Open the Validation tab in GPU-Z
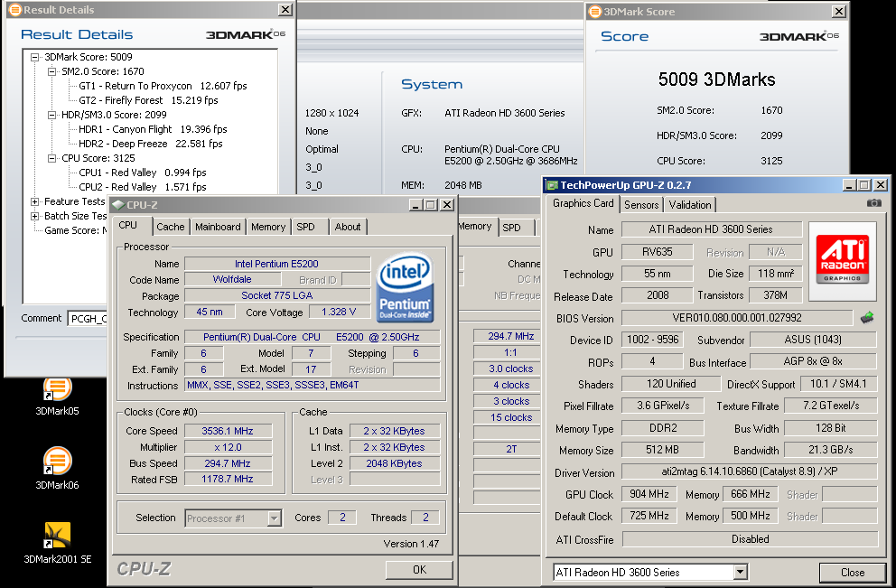Image resolution: width=896 pixels, height=588 pixels. point(690,204)
